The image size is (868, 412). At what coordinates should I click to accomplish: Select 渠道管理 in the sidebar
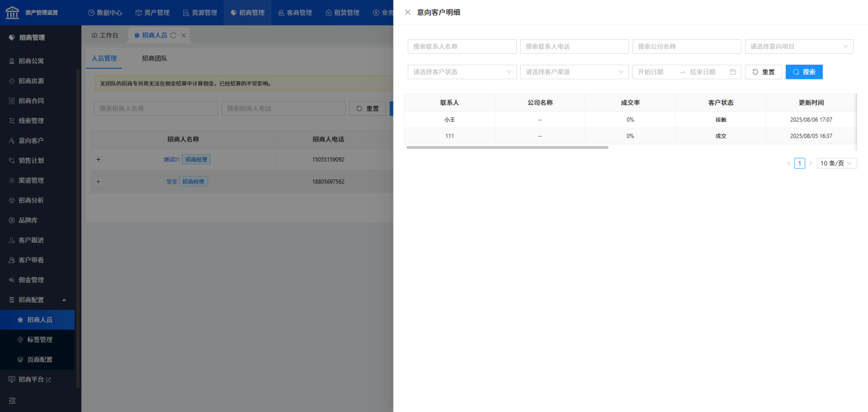coord(31,181)
